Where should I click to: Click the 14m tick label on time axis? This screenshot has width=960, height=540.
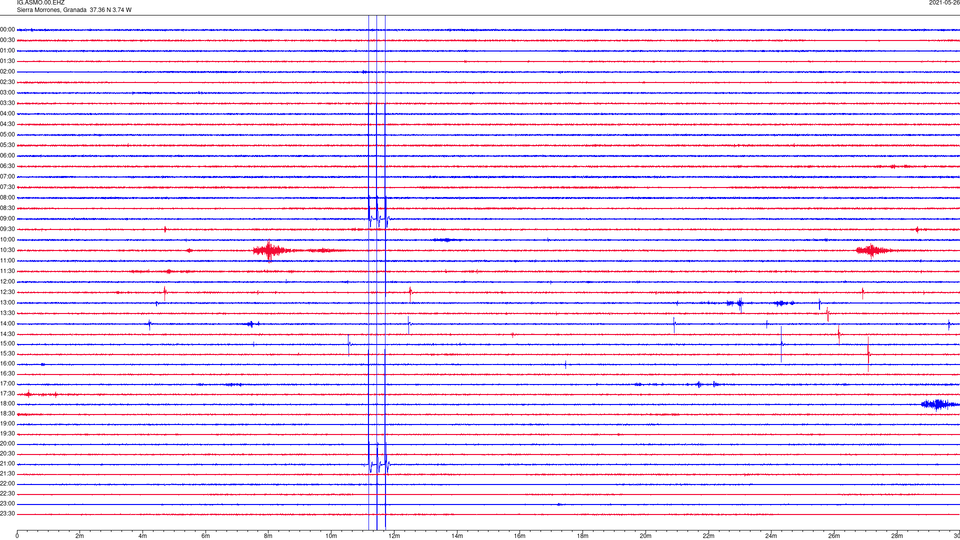pyautogui.click(x=457, y=536)
